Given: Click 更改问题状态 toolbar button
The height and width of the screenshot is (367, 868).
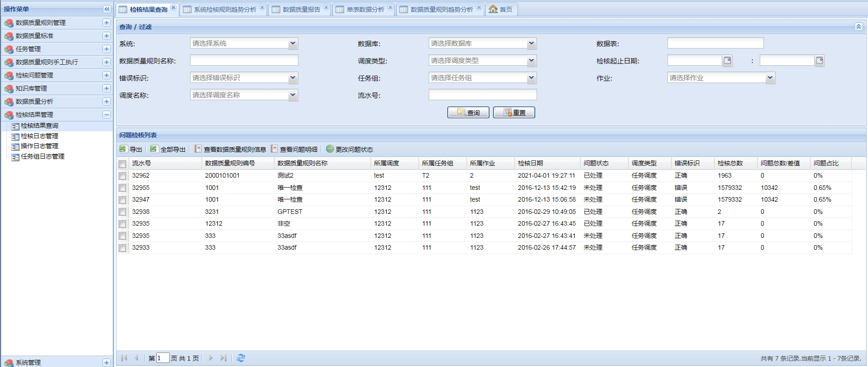Looking at the screenshot, I should click(350, 149).
